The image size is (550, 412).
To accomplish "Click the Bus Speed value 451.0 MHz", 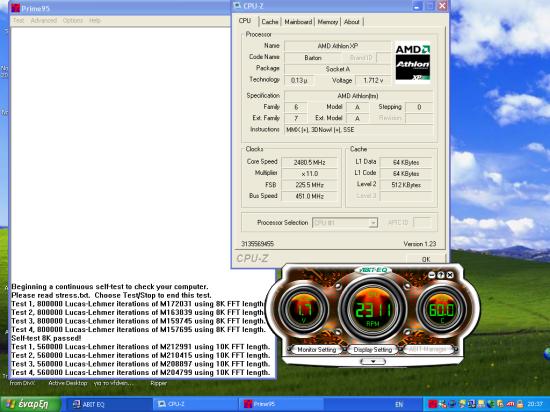I will pyautogui.click(x=309, y=196).
